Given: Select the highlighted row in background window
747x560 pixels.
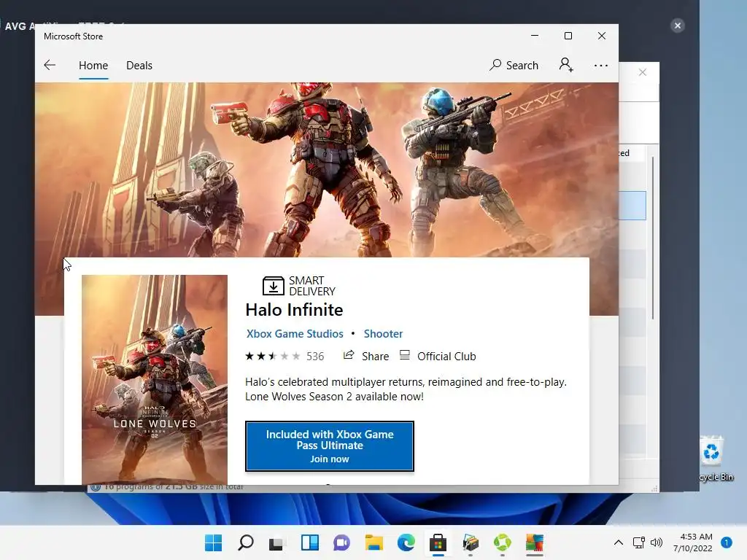Looking at the screenshot, I should (632, 206).
